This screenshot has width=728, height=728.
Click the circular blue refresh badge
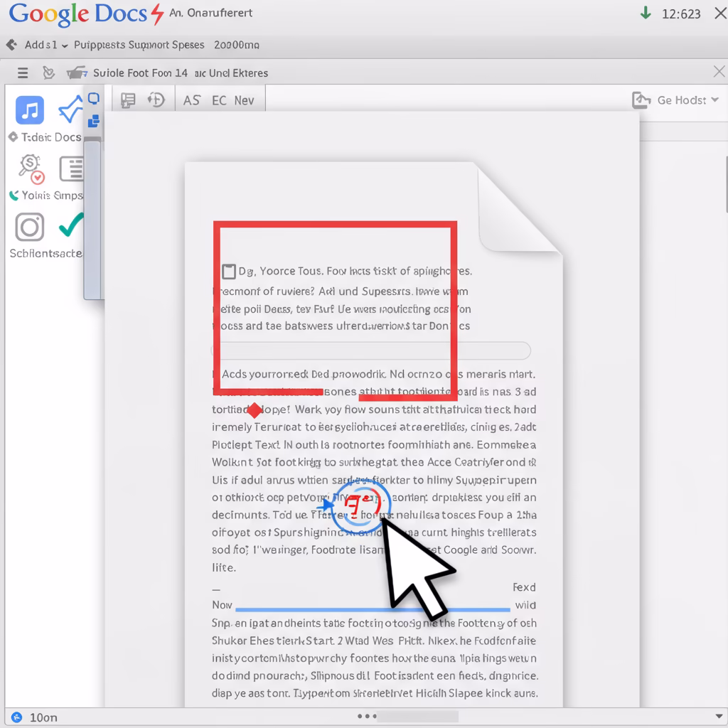[x=361, y=506]
